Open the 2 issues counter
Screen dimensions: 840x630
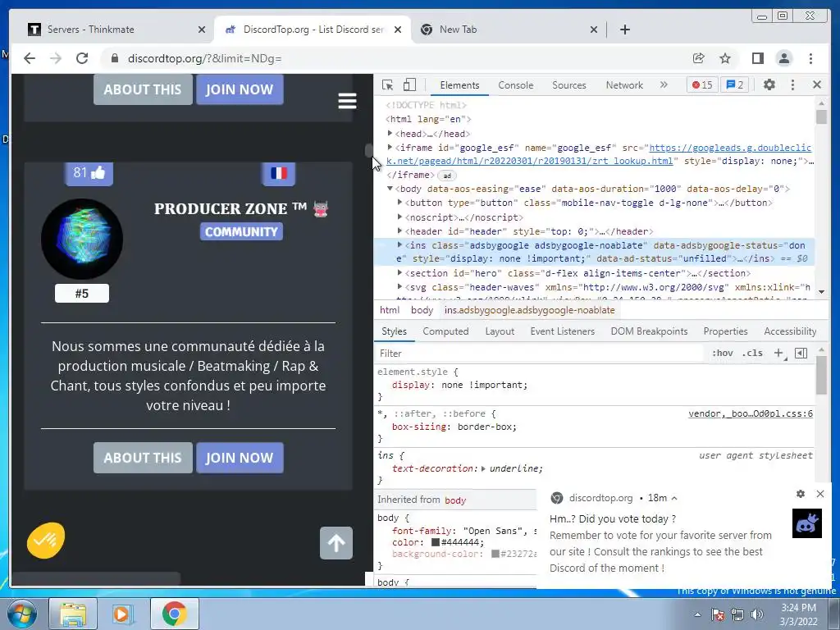pyautogui.click(x=734, y=84)
